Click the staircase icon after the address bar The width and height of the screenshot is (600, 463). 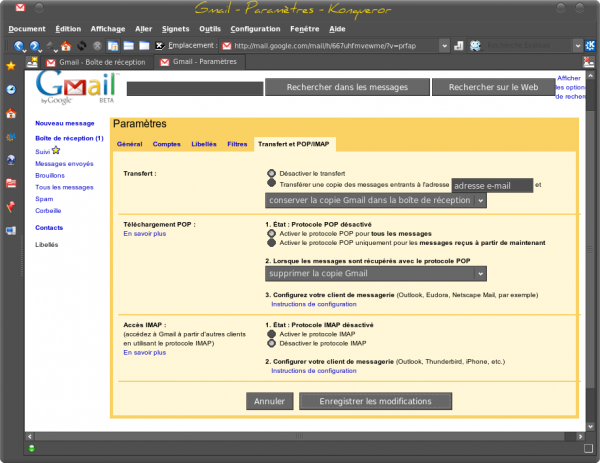coord(458,46)
